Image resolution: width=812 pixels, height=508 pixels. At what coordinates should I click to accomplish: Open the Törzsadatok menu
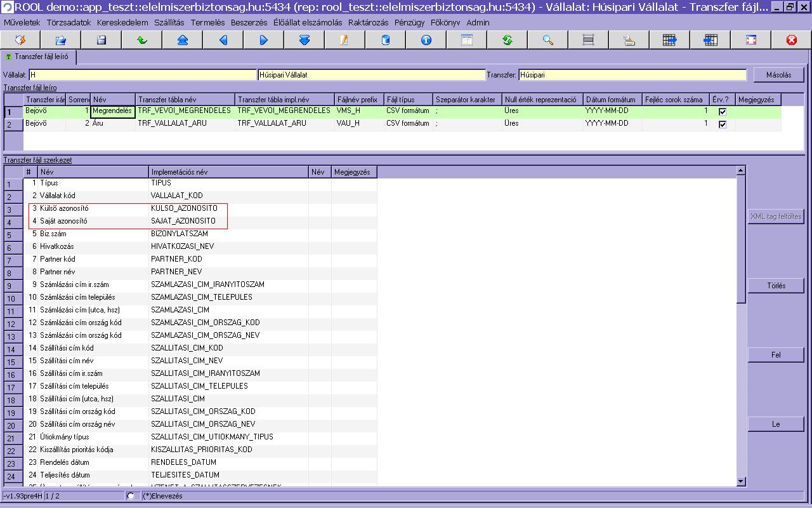click(x=69, y=22)
